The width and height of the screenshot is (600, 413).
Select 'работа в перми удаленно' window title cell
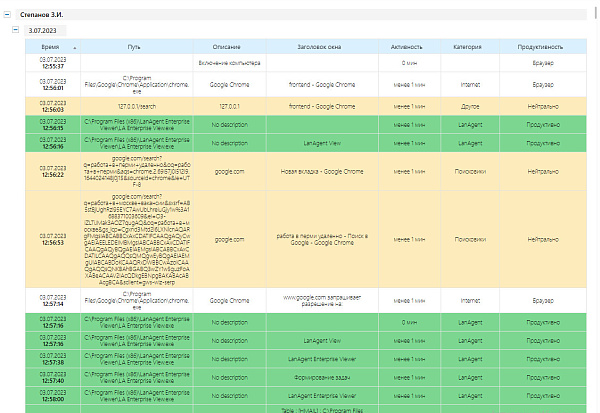tap(321, 240)
